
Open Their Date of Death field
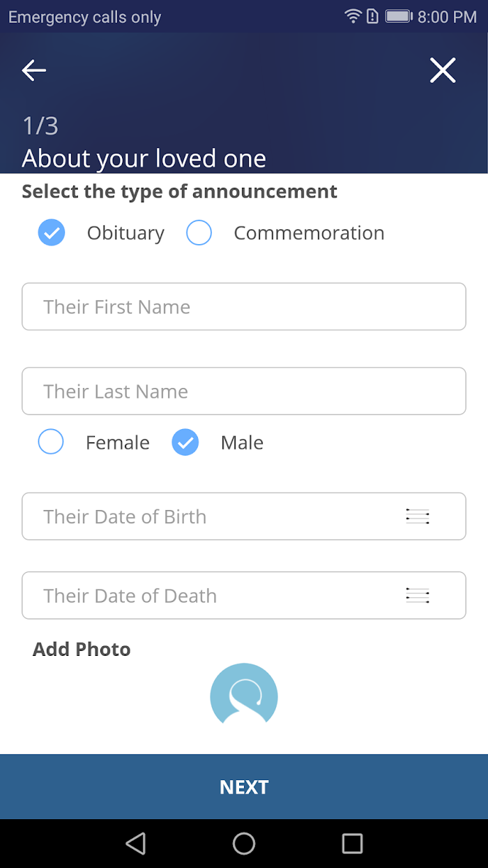(x=244, y=595)
